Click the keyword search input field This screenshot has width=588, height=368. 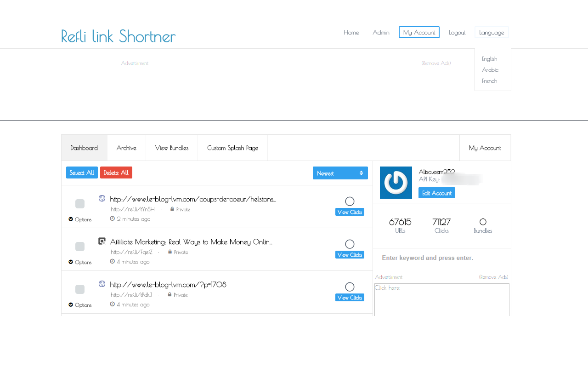coord(441,258)
